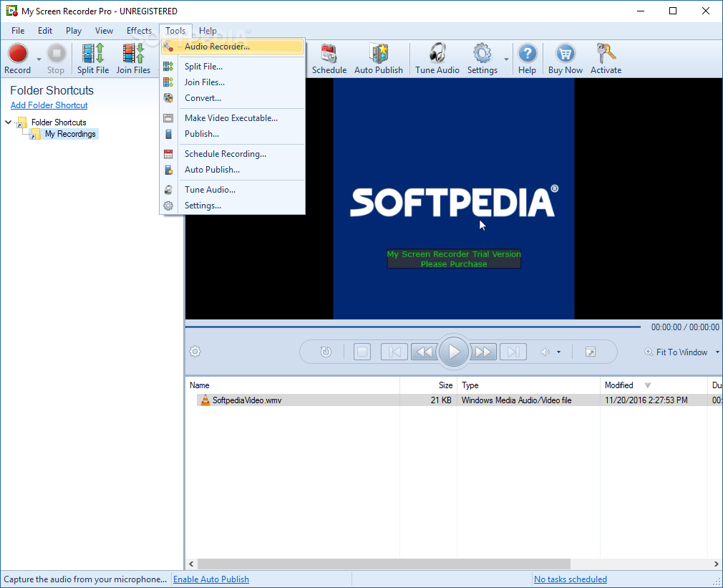The width and height of the screenshot is (723, 588).
Task: Click the video seek progress bar
Action: pyautogui.click(x=412, y=327)
